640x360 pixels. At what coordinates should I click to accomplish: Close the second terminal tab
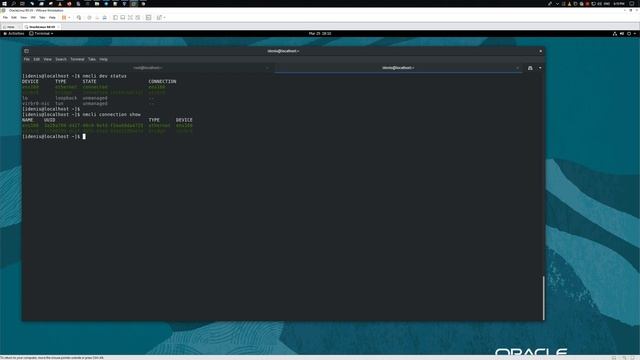[x=518, y=68]
